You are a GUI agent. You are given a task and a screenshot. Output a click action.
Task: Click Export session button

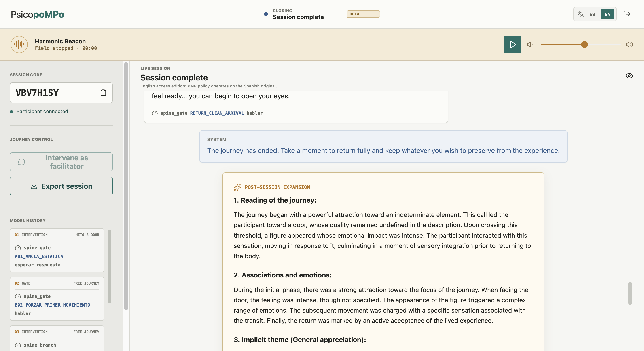tap(61, 186)
